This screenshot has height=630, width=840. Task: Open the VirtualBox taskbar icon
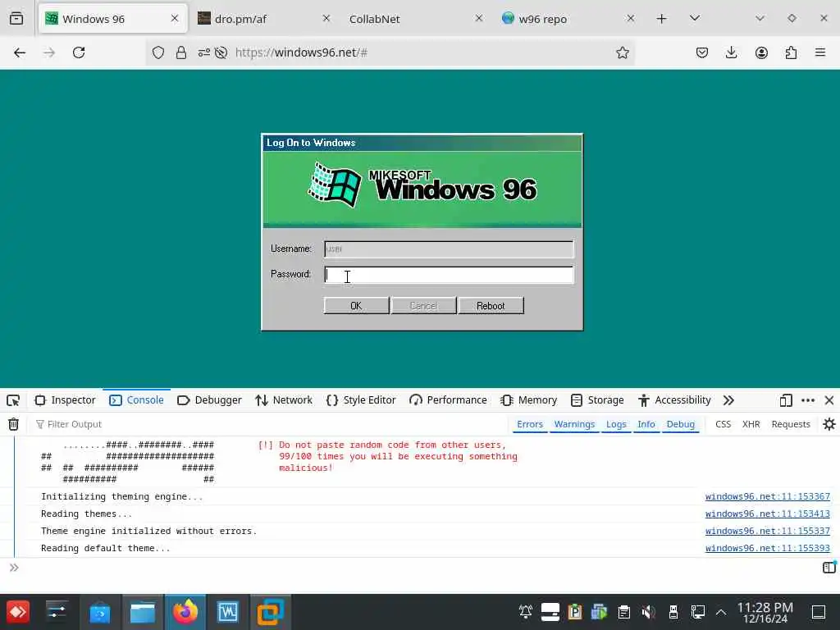271,612
